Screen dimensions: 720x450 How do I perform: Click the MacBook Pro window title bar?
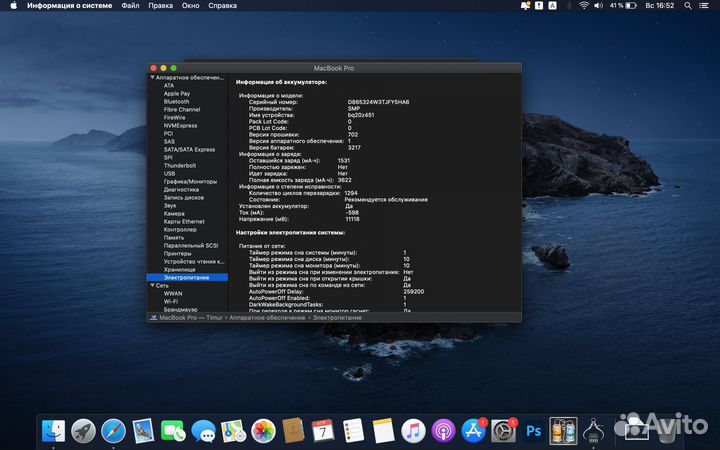(334, 68)
